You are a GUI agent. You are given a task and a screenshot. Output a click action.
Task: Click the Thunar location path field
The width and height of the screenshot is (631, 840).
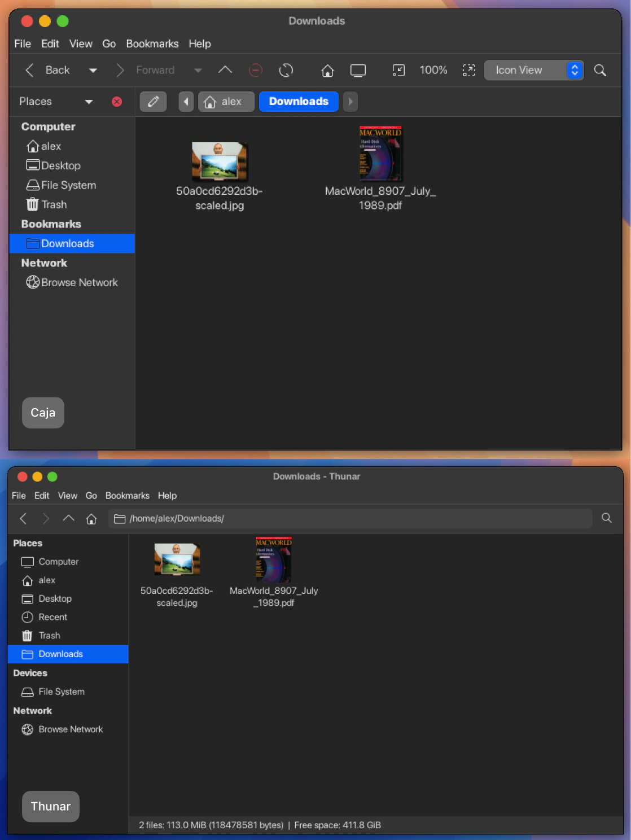pos(350,518)
